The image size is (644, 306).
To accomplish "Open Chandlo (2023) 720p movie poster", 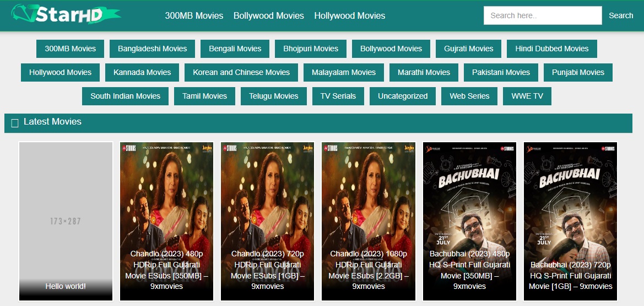I will tap(267, 221).
